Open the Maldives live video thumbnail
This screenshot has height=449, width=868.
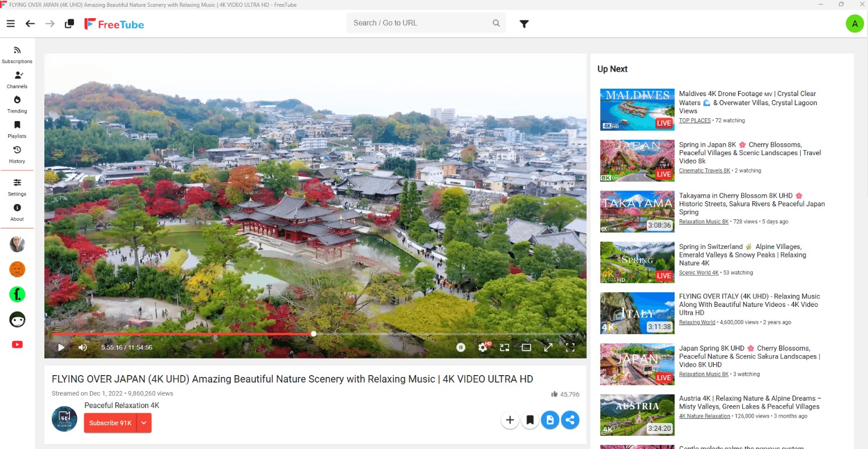point(637,109)
